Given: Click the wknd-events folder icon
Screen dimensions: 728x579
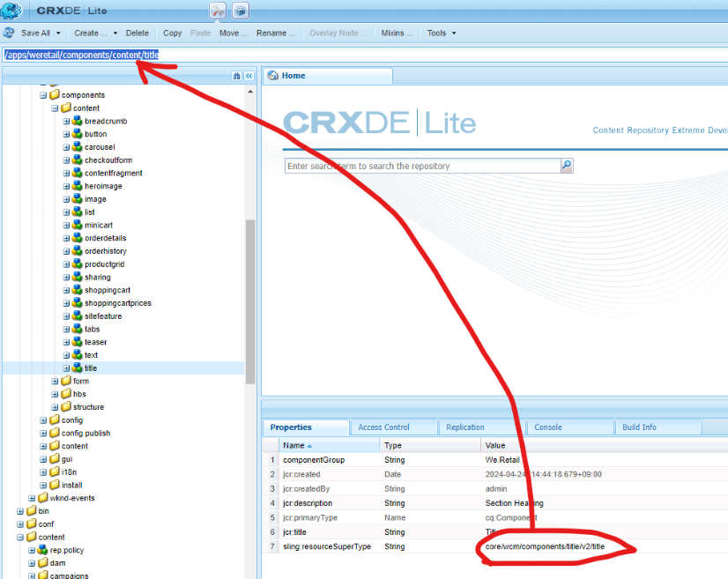Looking at the screenshot, I should click(x=42, y=498).
